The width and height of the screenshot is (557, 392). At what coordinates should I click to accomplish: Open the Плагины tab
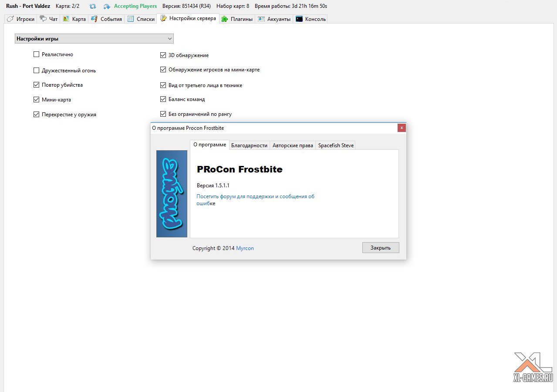click(x=237, y=19)
